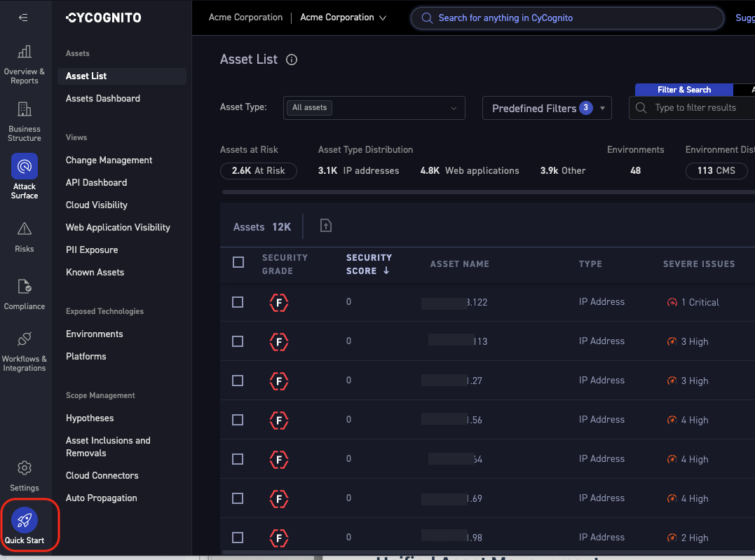Open Change Management view
Viewport: 755px width, 560px height.
point(109,160)
